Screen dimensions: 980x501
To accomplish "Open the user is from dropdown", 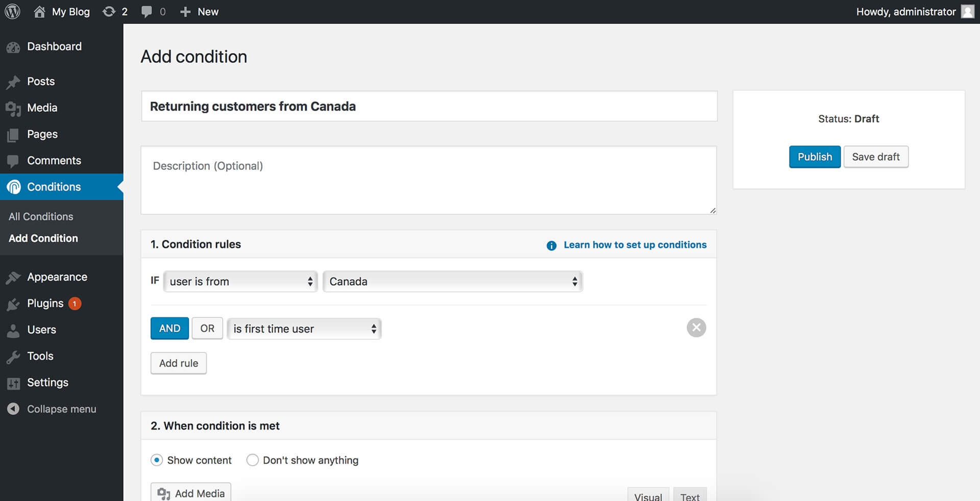I will coord(240,281).
